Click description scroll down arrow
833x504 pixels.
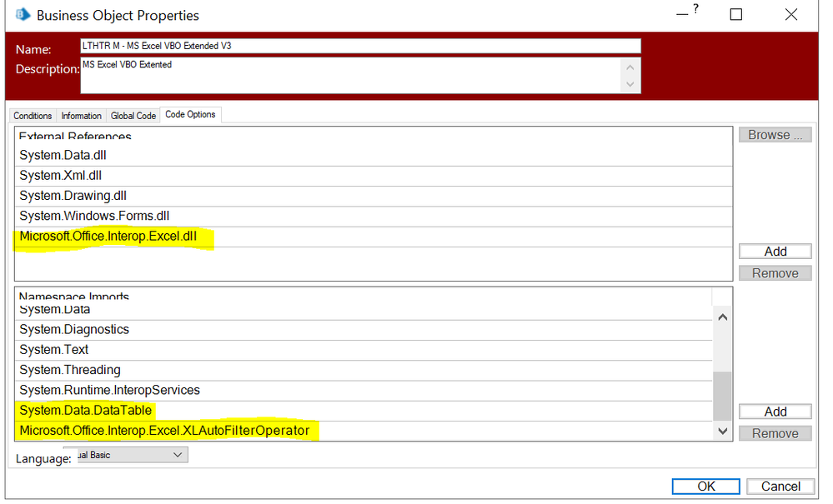pyautogui.click(x=630, y=84)
